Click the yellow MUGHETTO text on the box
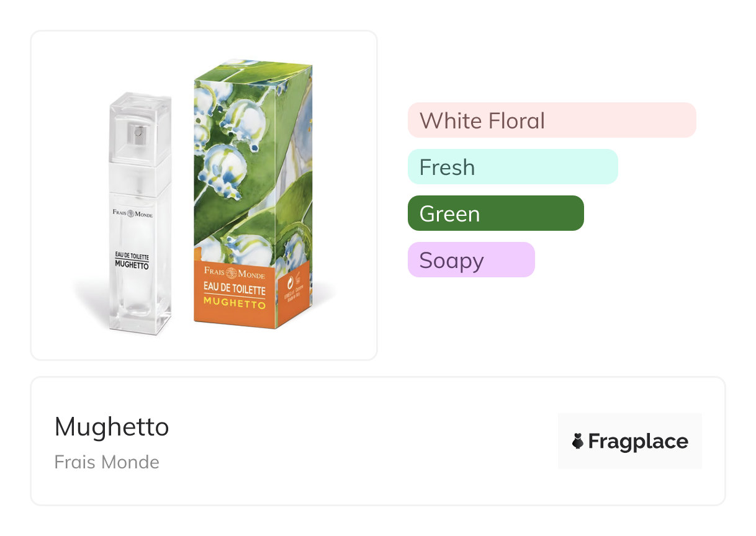The width and height of the screenshot is (756, 536). click(235, 305)
